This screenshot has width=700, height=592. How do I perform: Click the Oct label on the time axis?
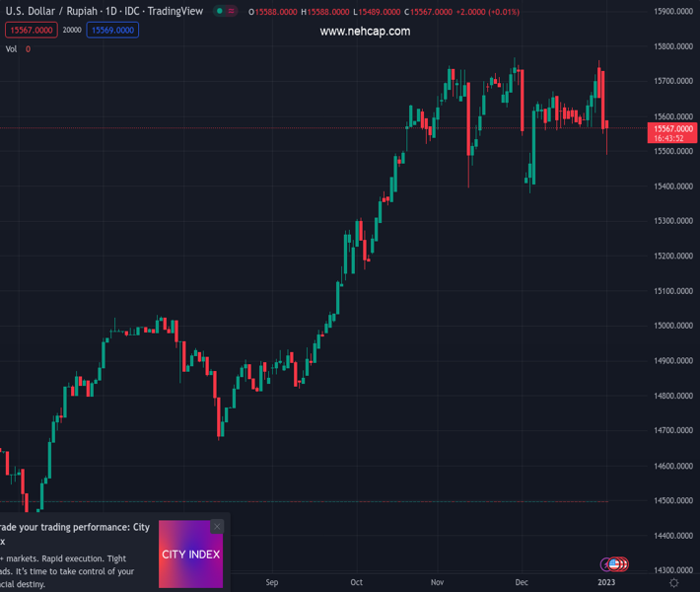(x=357, y=583)
